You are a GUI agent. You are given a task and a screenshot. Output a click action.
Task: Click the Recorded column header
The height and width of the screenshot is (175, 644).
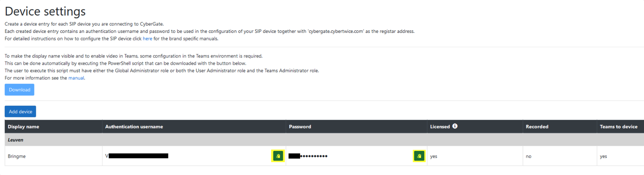tap(537, 127)
